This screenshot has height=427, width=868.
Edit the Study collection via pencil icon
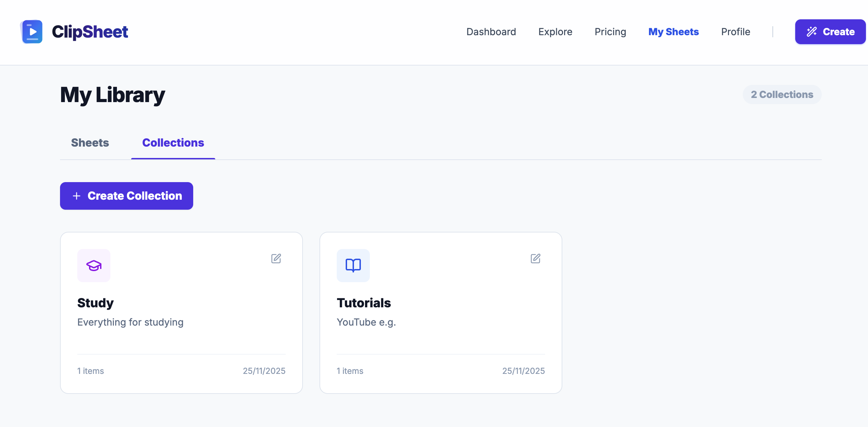pos(276,258)
